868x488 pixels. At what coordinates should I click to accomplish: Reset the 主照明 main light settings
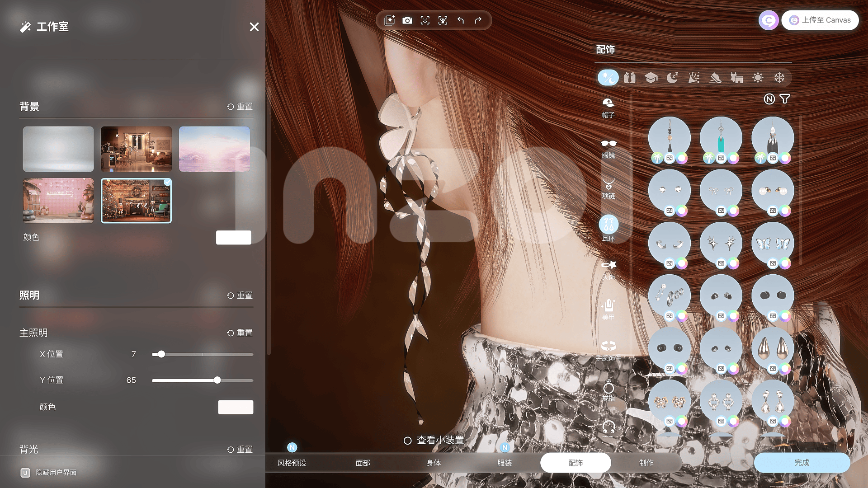(240, 333)
